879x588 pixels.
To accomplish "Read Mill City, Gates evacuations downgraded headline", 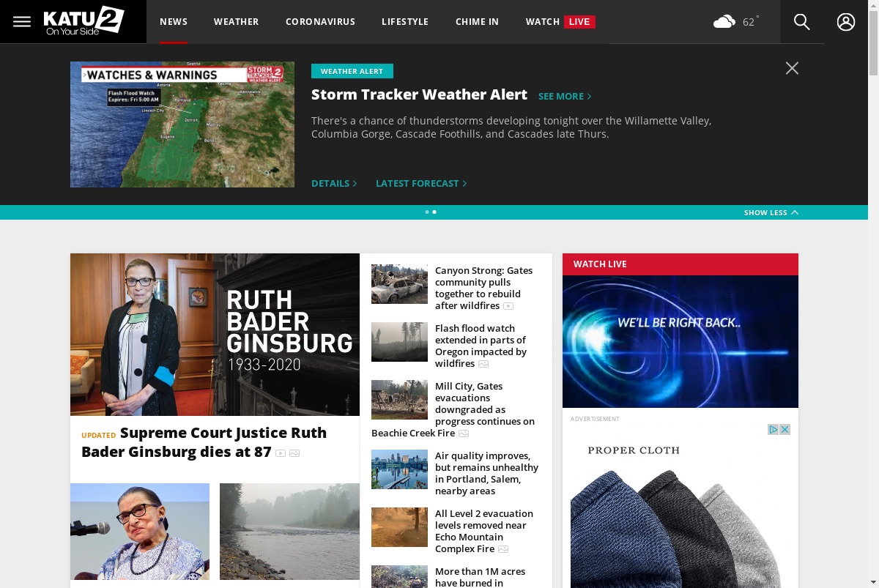I will coord(453,409).
